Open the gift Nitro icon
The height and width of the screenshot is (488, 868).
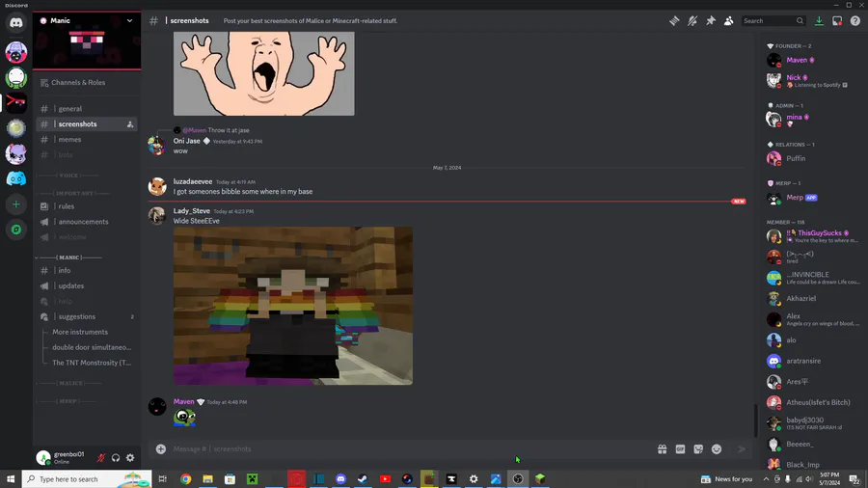coord(662,449)
